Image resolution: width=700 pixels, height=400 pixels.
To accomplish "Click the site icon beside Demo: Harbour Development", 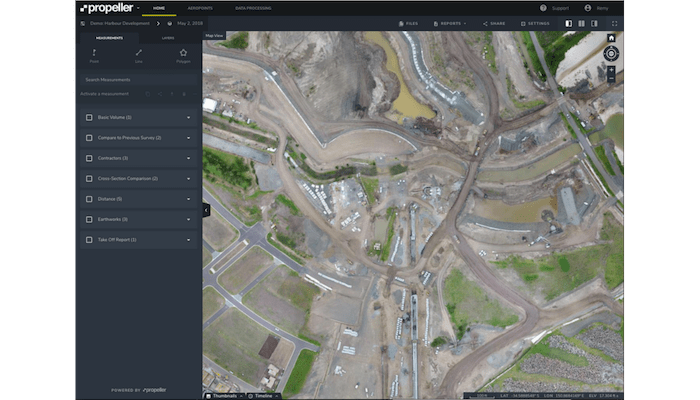I will pyautogui.click(x=83, y=24).
